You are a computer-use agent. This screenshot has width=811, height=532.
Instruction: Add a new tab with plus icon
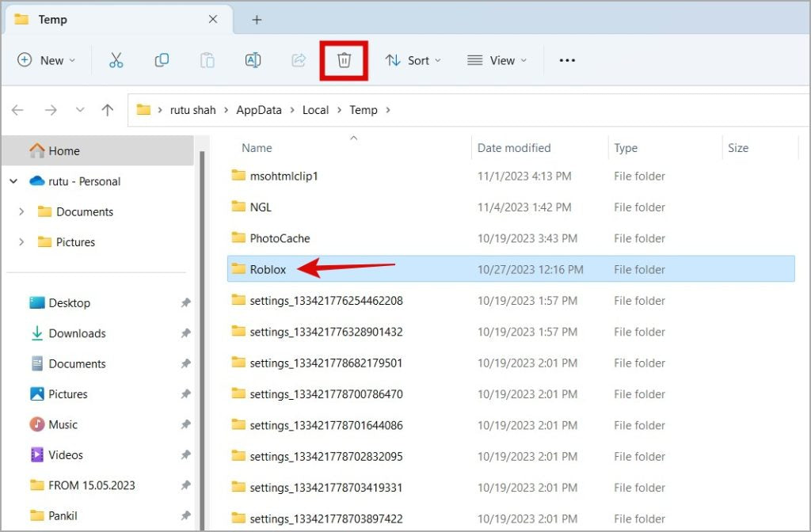pyautogui.click(x=257, y=20)
